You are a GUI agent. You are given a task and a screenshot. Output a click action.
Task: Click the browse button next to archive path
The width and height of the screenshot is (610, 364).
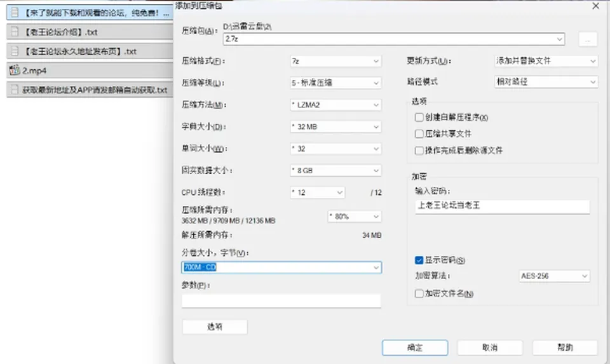pyautogui.click(x=588, y=39)
